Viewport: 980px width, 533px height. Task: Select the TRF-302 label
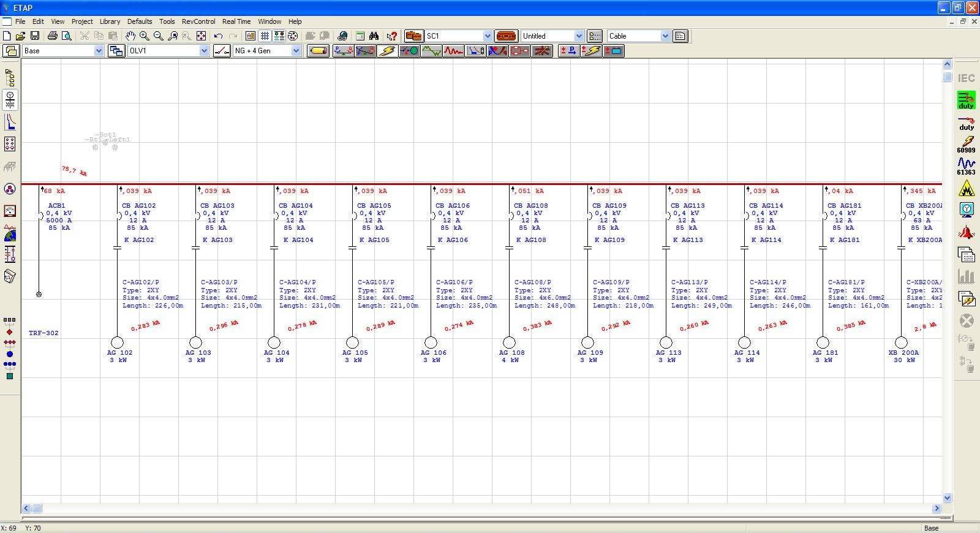click(x=43, y=333)
